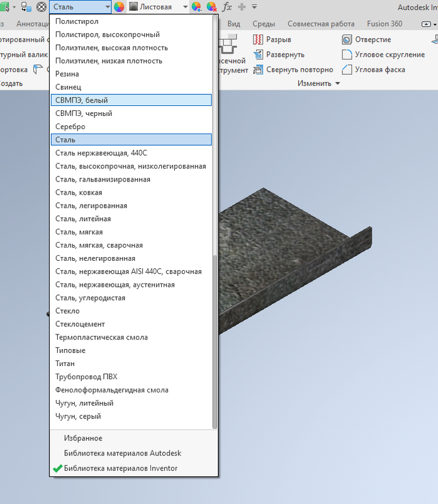Choose Стекло from the list
The height and width of the screenshot is (504, 438).
(x=132, y=311)
